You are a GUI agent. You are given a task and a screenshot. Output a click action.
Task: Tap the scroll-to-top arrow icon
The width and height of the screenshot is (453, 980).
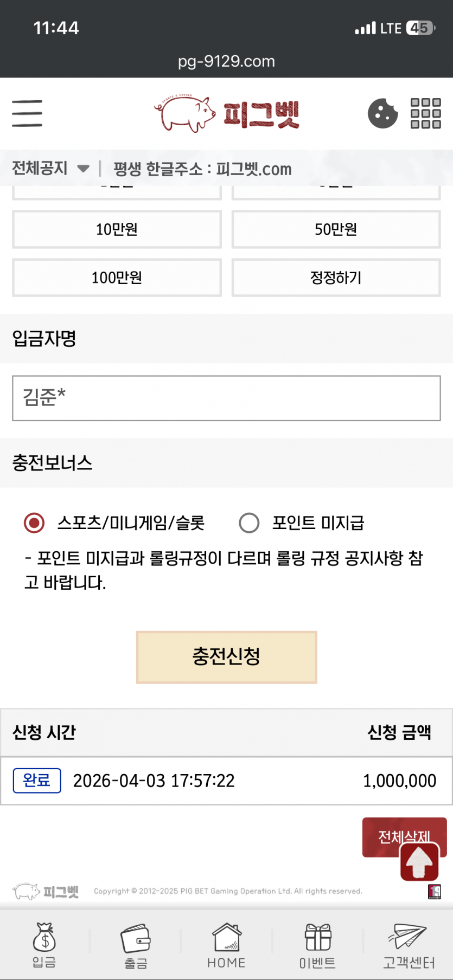tap(419, 861)
